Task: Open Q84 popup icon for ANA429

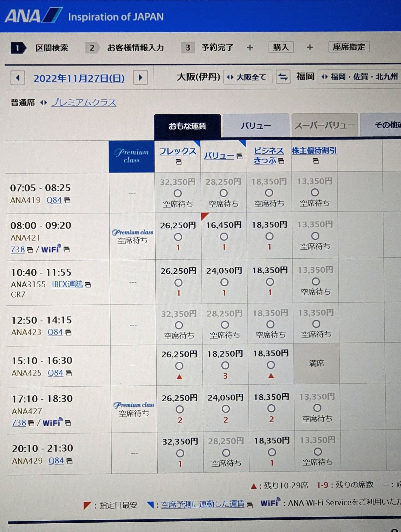Action: [69, 461]
